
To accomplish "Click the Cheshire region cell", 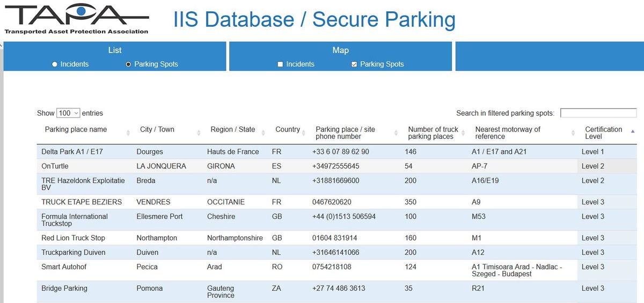I will [221, 217].
